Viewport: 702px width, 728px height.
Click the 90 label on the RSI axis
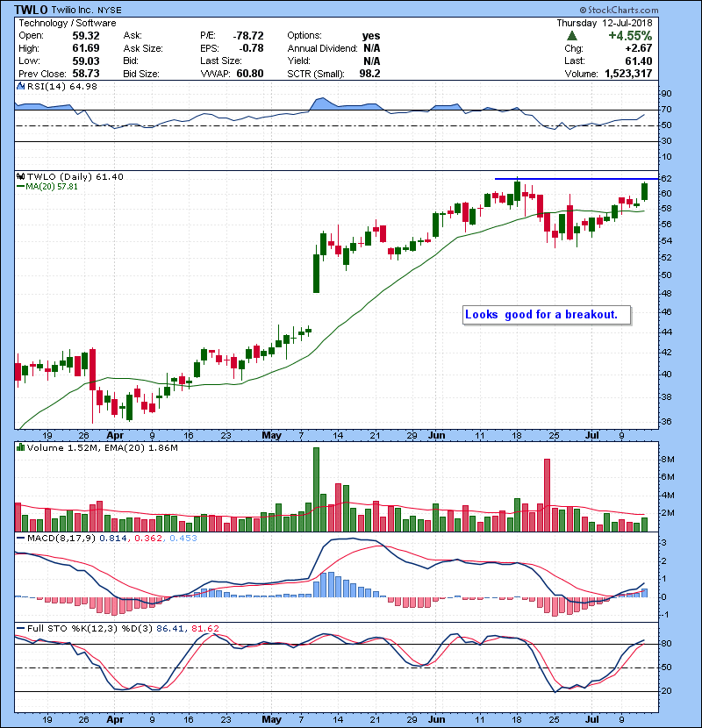(666, 94)
